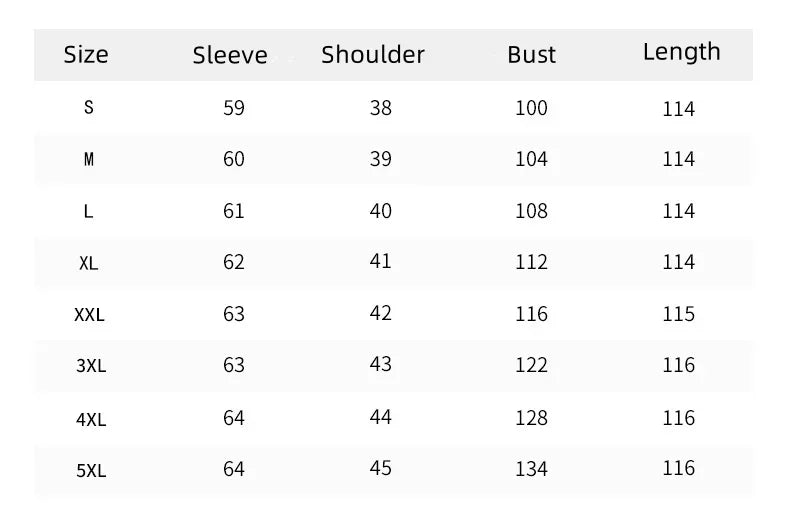Click the shoulder value 41
The image size is (790, 509).
coord(380,261)
